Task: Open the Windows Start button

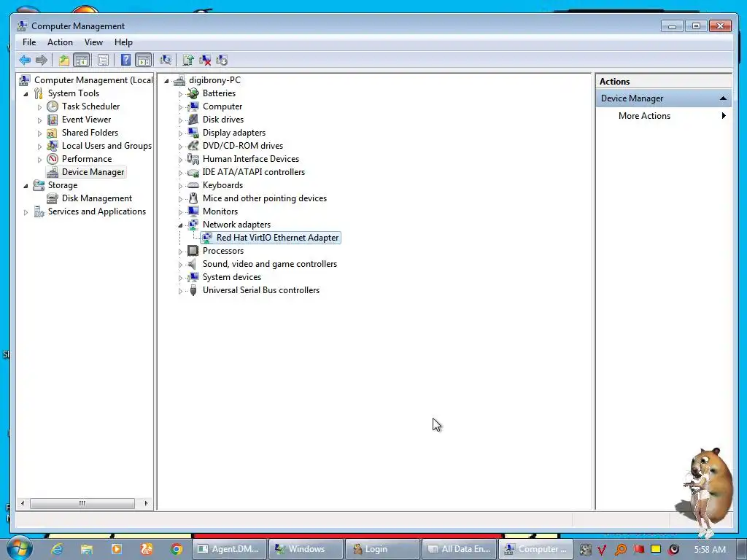Action: pyautogui.click(x=19, y=548)
